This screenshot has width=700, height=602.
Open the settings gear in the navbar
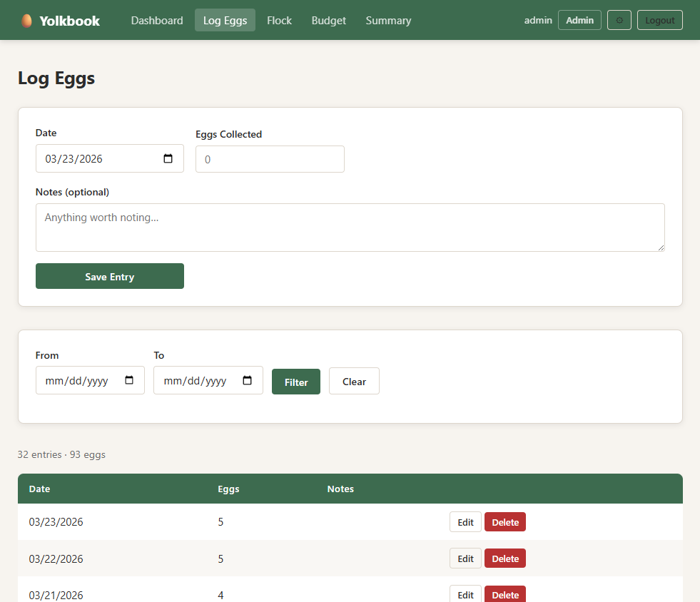coord(619,20)
